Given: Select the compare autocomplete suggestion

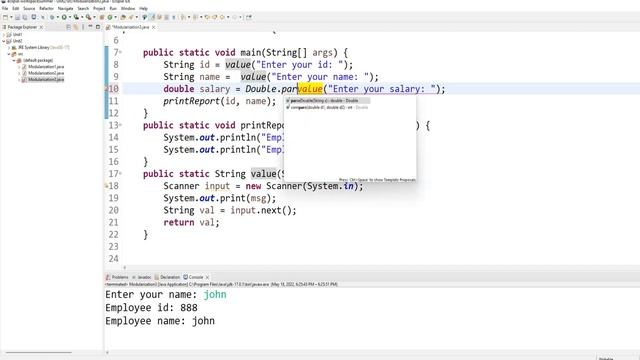Looking at the screenshot, I should click(328, 107).
